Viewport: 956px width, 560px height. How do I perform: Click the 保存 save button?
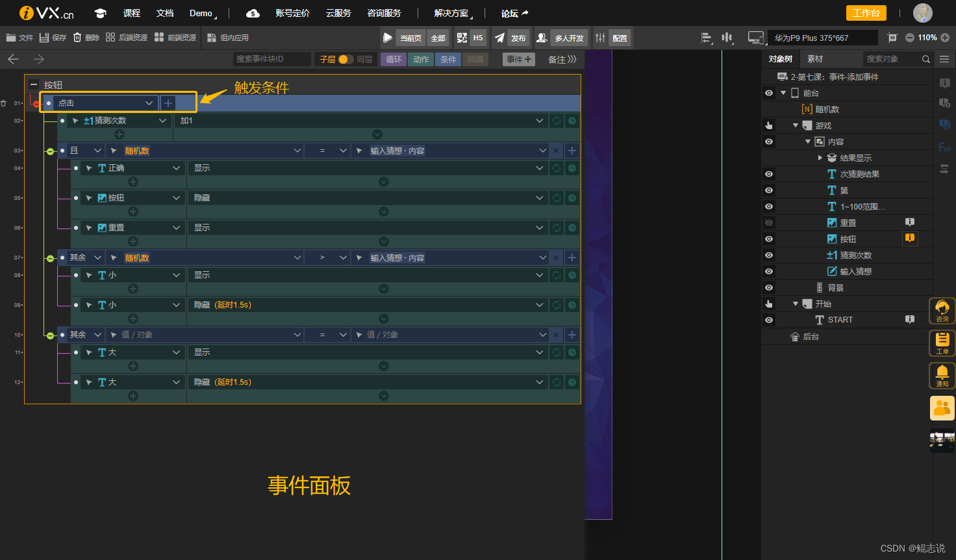[53, 37]
